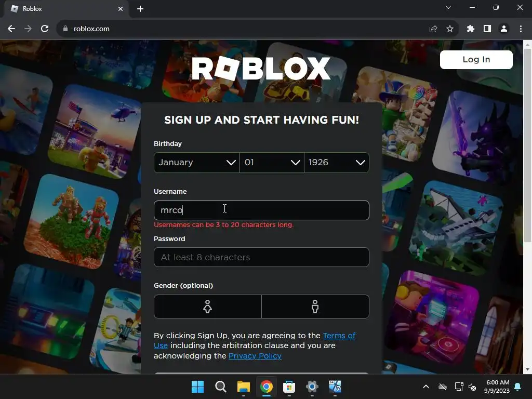Click the purple dragon game thumbnail

pyautogui.click(x=478, y=136)
